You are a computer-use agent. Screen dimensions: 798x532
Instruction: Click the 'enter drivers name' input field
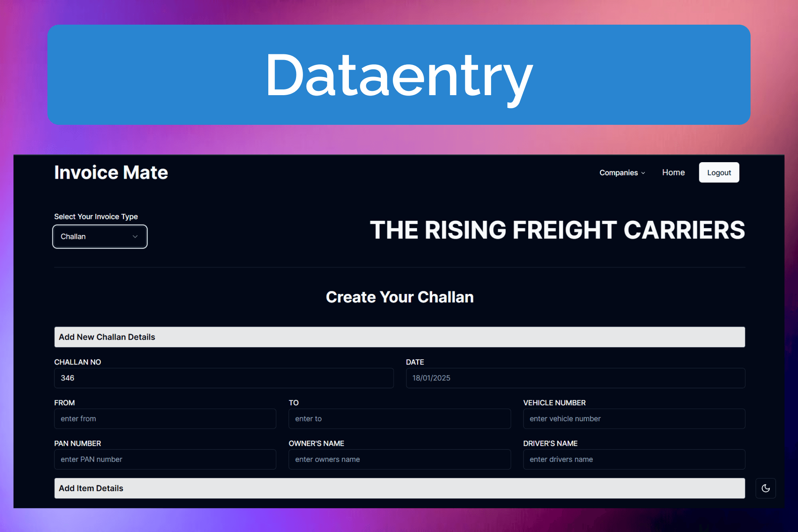pos(634,459)
